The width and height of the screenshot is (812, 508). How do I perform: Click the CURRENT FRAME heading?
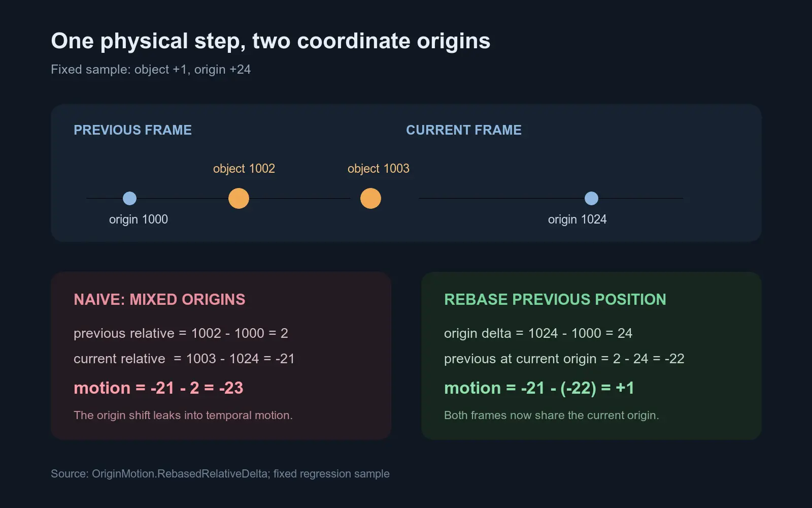tap(464, 130)
